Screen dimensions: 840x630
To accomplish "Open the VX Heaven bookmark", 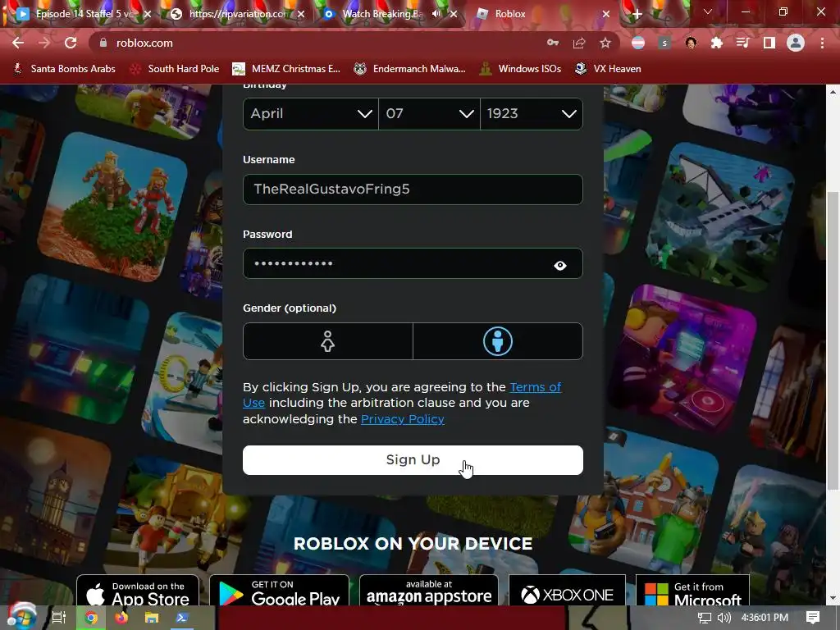I will [608, 69].
